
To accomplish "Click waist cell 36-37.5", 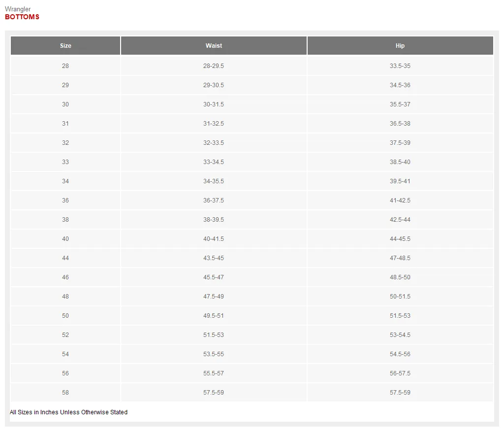I will point(214,200).
